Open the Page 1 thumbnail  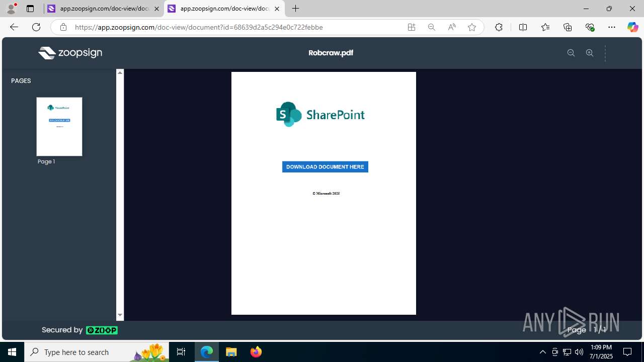[x=59, y=127]
